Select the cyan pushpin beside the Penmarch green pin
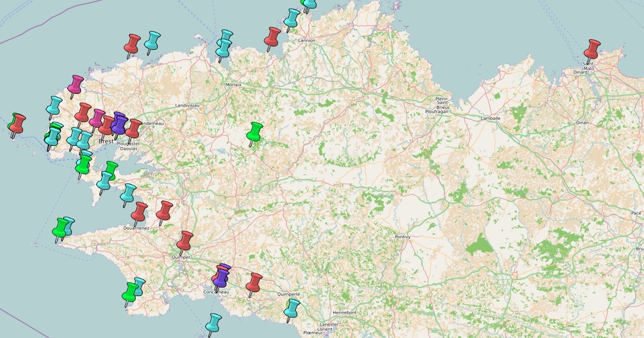This screenshot has width=644, height=338. (x=138, y=287)
